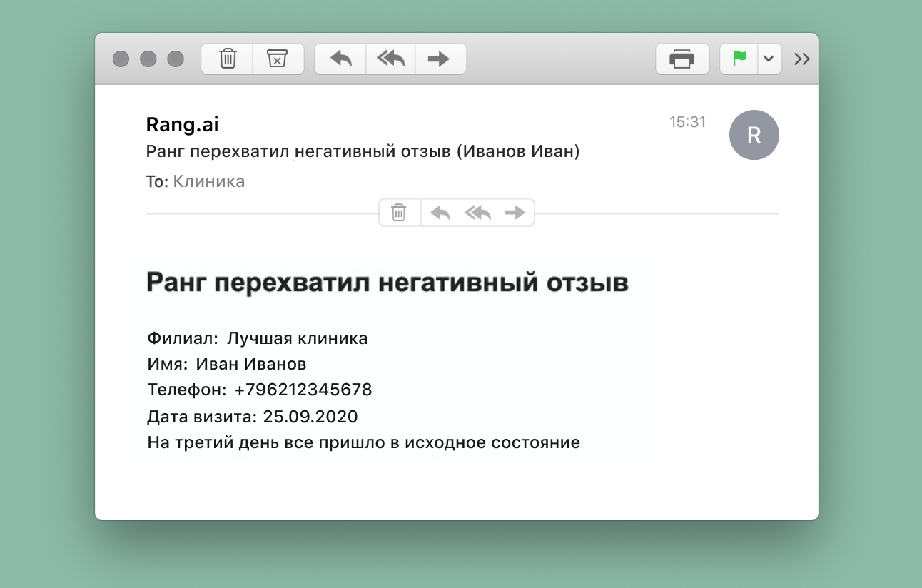Click the sender avatar with letter R

(754, 135)
